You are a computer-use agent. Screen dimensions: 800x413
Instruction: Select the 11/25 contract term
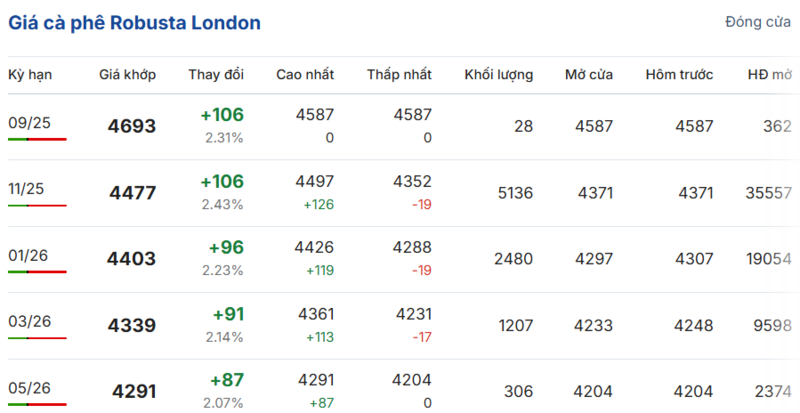click(x=29, y=189)
